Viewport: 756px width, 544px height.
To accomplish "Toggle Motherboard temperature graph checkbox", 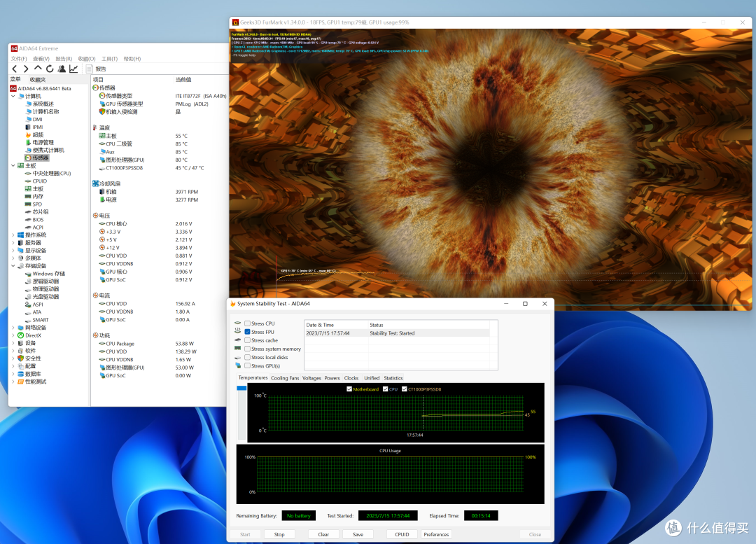I will tap(349, 389).
